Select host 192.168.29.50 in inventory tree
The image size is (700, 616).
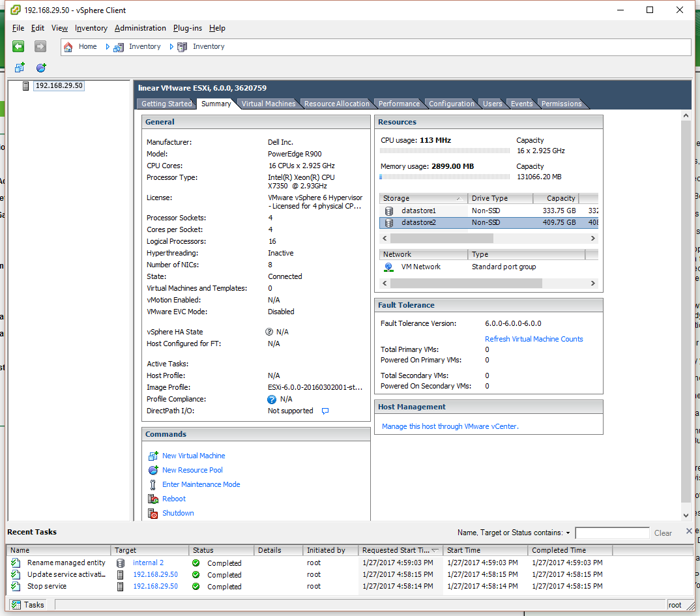coord(59,85)
